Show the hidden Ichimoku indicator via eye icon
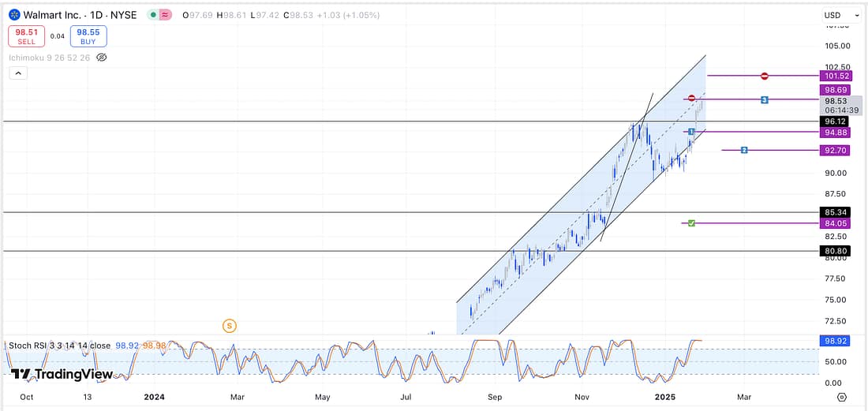 click(x=101, y=58)
